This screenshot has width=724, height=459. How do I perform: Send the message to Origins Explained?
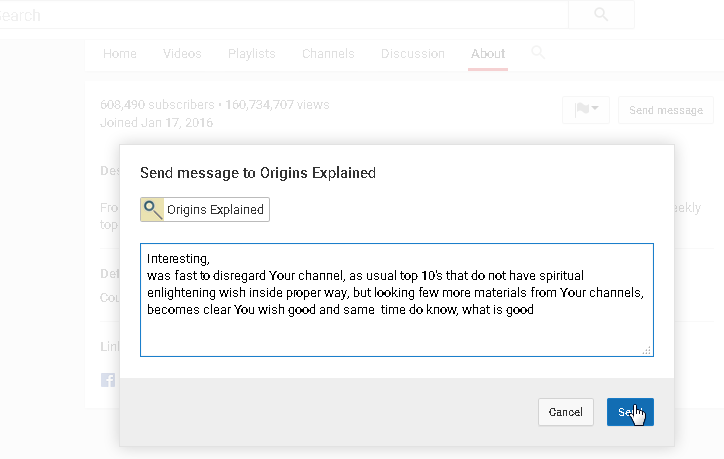click(x=629, y=412)
